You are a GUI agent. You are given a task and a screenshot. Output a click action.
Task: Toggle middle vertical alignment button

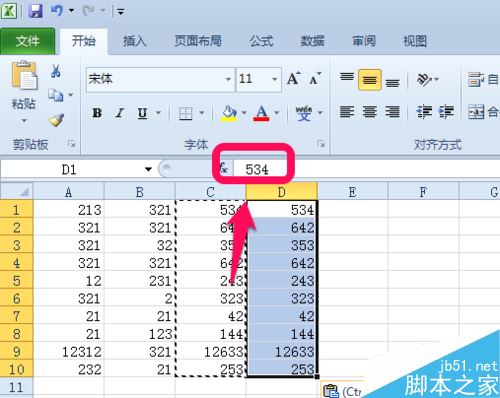click(370, 79)
